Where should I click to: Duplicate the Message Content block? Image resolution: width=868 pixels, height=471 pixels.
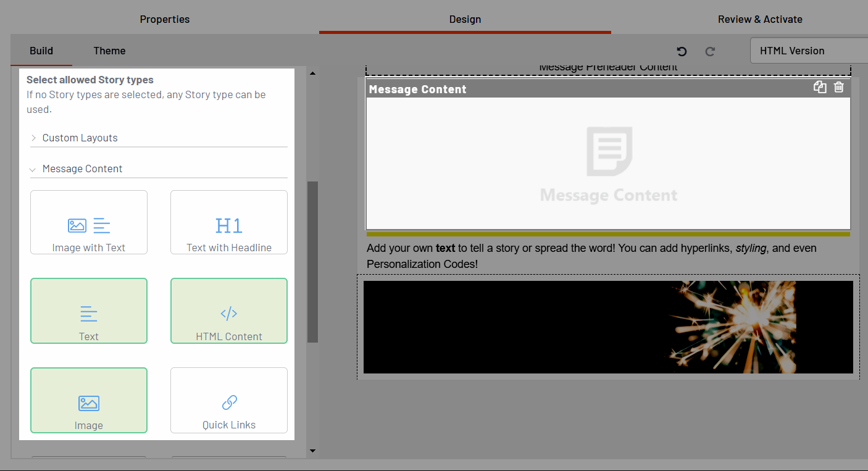click(820, 88)
